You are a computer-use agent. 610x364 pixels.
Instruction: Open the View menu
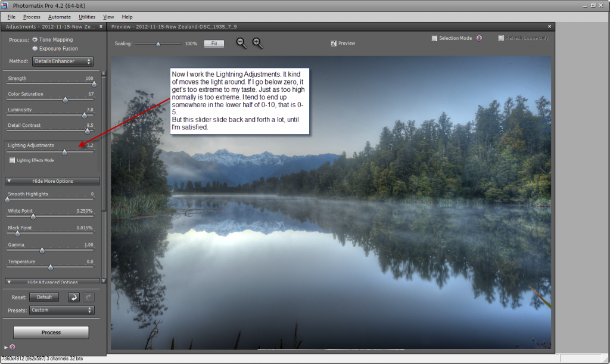point(108,17)
